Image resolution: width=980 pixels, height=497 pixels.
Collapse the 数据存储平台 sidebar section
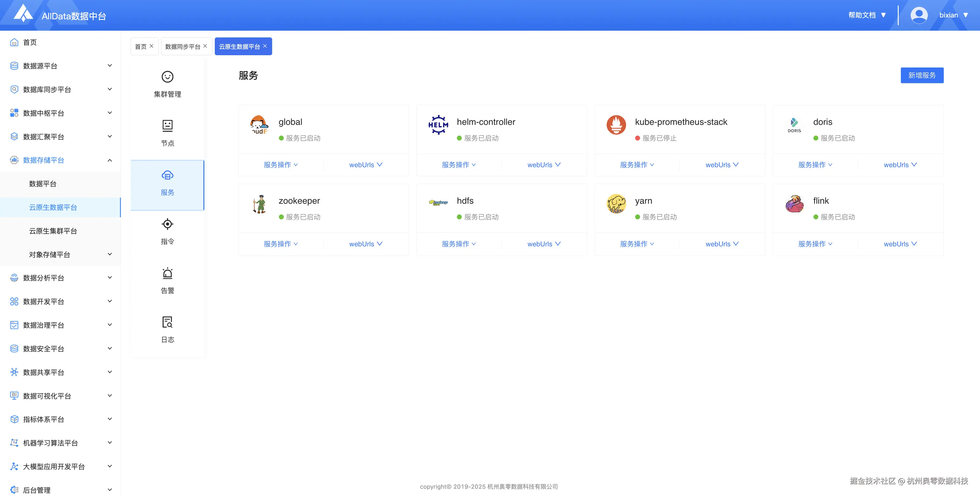point(61,160)
